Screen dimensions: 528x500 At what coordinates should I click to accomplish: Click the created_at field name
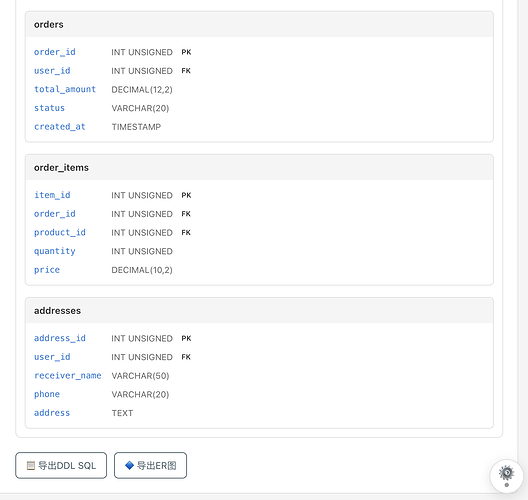click(60, 127)
